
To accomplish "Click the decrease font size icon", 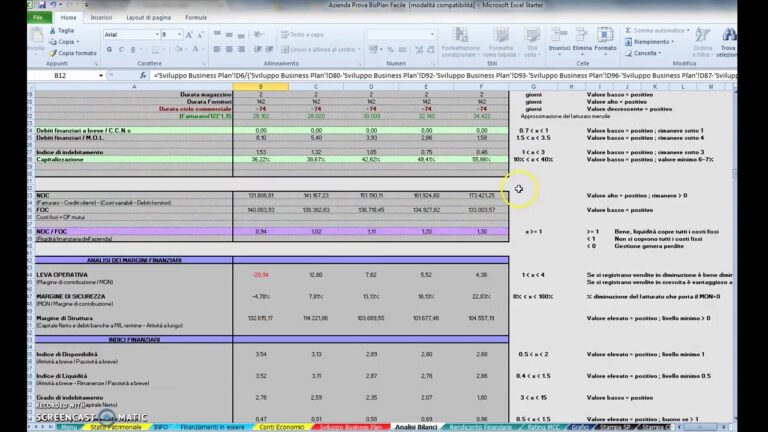I will (200, 35).
